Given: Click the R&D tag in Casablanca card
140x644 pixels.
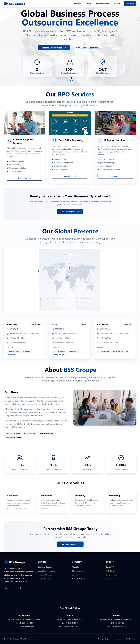Looking at the screenshot, I should click(128, 351).
